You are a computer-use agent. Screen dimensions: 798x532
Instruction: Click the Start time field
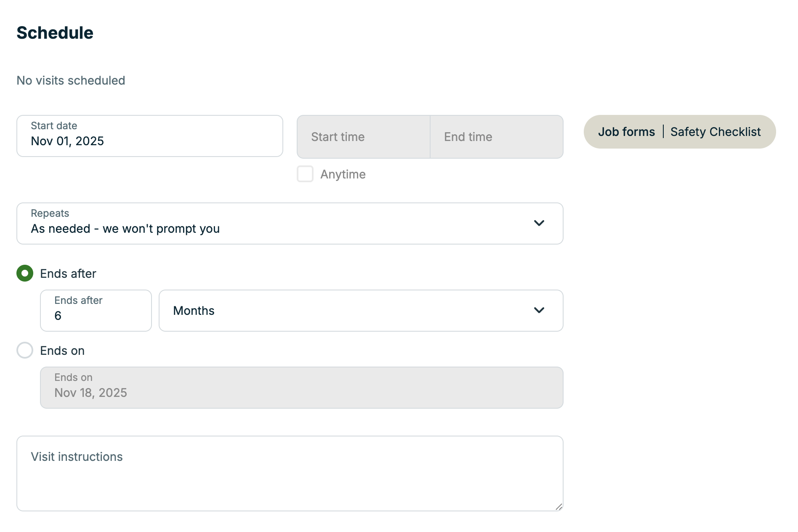click(363, 137)
